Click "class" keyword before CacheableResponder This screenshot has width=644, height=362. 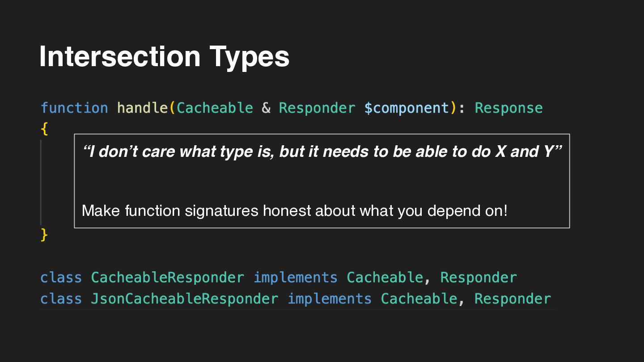(x=61, y=278)
